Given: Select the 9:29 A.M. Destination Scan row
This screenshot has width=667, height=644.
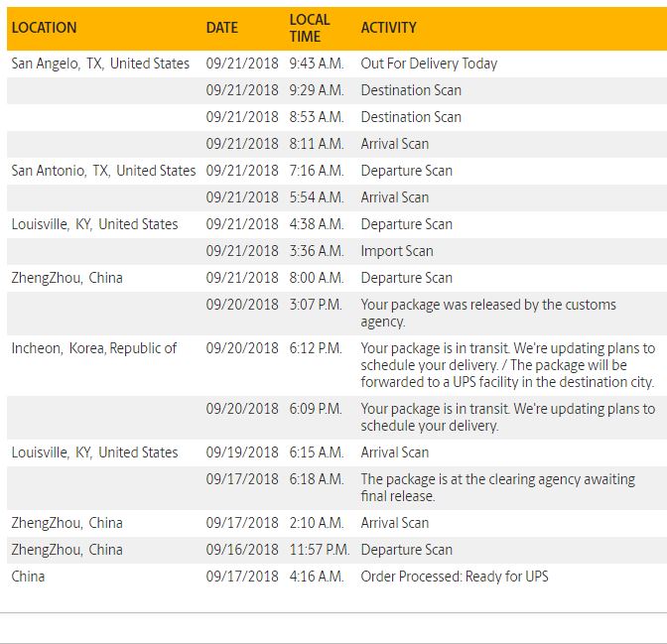Looking at the screenshot, I should point(336,90).
